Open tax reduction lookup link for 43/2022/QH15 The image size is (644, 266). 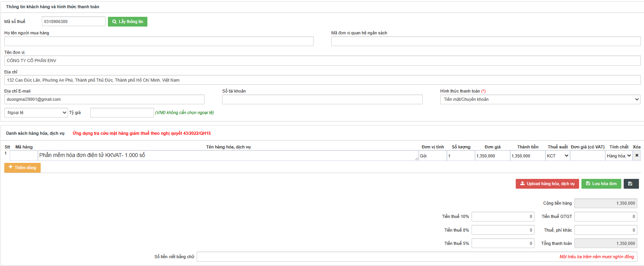click(x=142, y=133)
